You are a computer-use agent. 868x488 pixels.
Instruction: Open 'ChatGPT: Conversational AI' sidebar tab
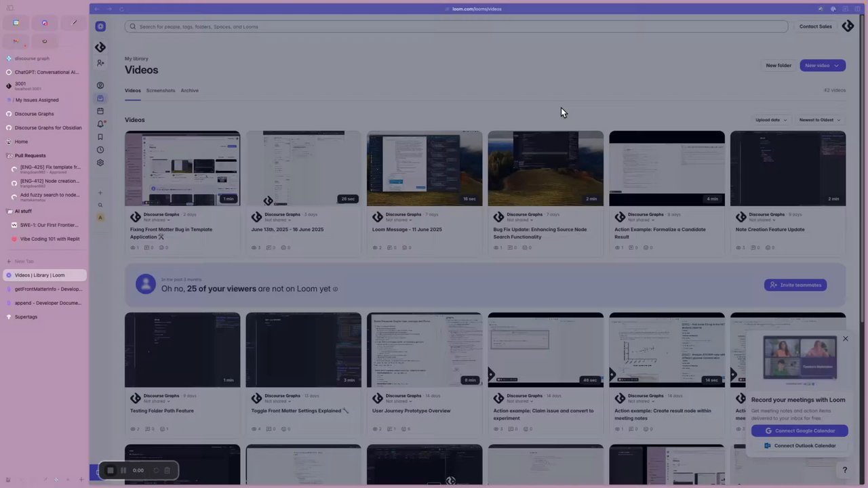pyautogui.click(x=45, y=72)
